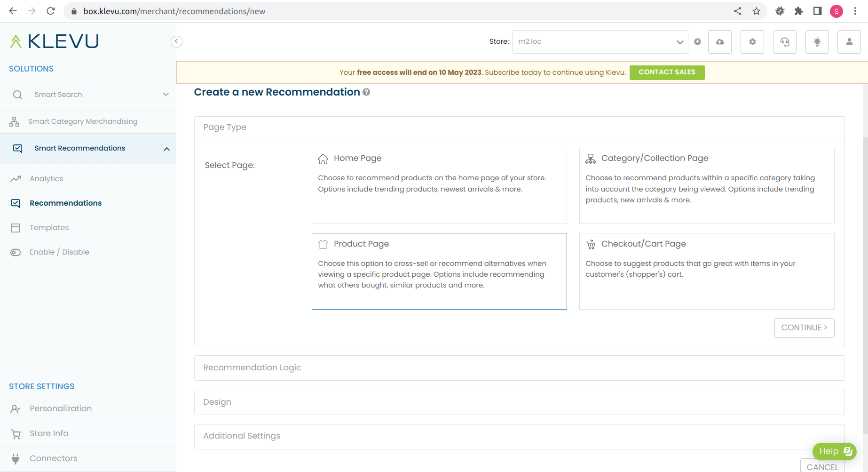Open the cloud sync icon button
Viewport: 868px width, 472px height.
pos(720,42)
